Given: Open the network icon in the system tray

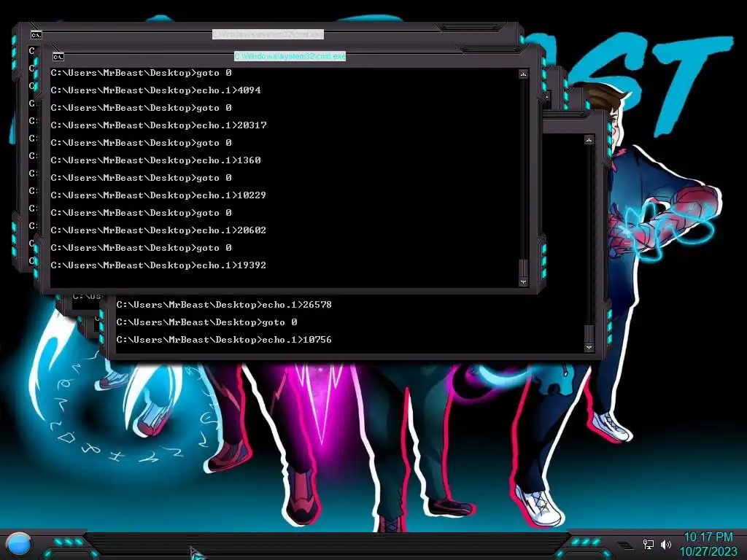Looking at the screenshot, I should coord(649,544).
